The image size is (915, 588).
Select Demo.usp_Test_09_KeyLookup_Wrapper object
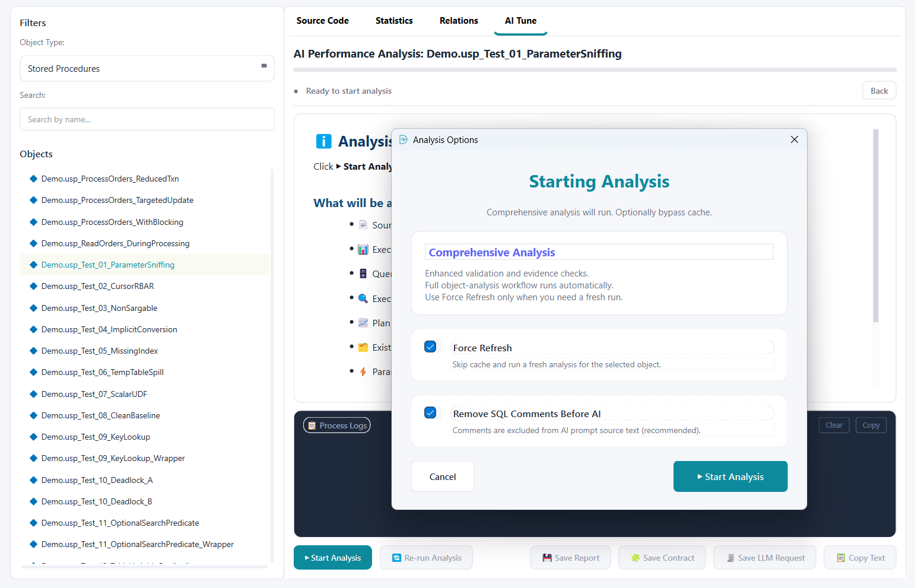point(144,458)
